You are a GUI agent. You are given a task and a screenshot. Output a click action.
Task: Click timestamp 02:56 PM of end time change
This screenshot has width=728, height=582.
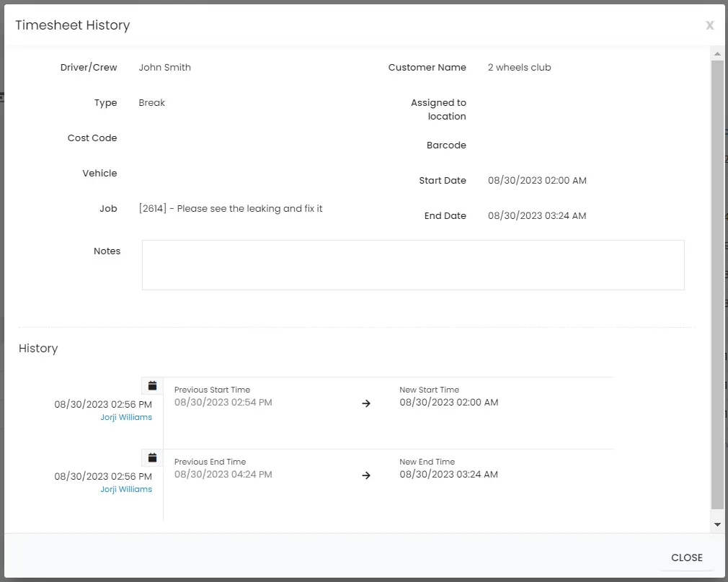tap(103, 476)
